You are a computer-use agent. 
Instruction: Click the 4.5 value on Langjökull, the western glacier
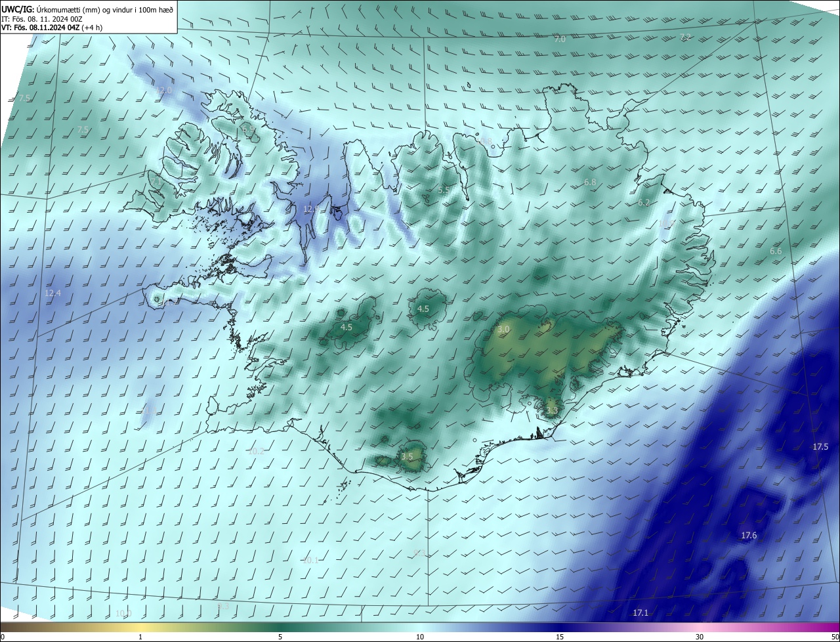click(346, 327)
